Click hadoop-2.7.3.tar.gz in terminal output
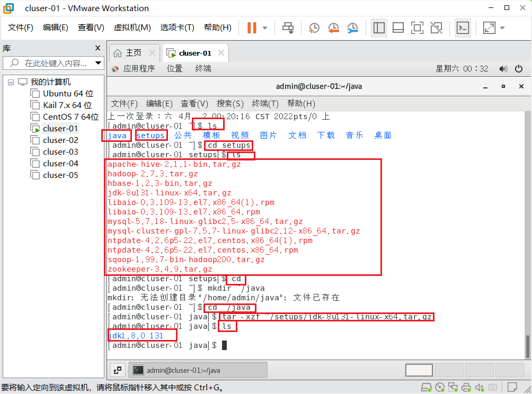Viewport: 532px width, 394px height. click(153, 174)
